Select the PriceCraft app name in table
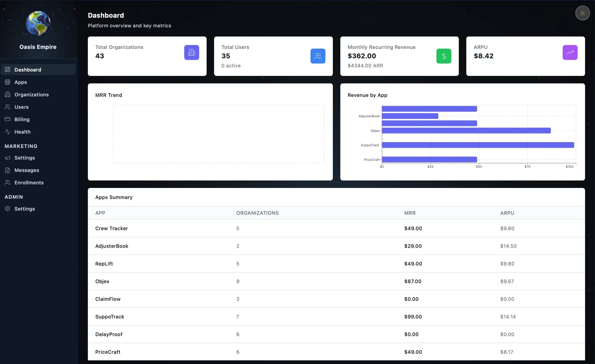Viewport: 595px width, 364px height. [x=108, y=352]
